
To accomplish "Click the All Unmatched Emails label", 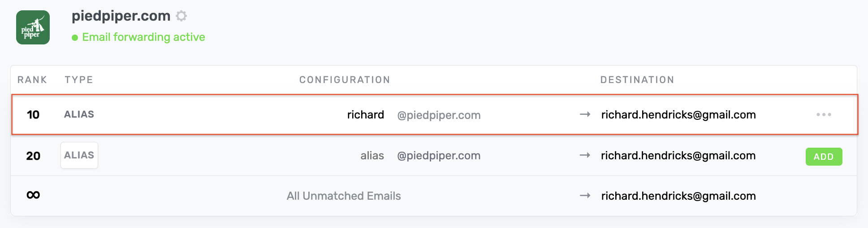I will (344, 196).
